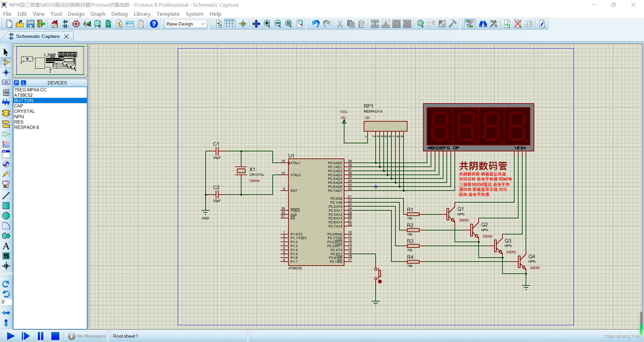Select NPN in device list
The height and width of the screenshot is (342, 644).
click(x=50, y=117)
